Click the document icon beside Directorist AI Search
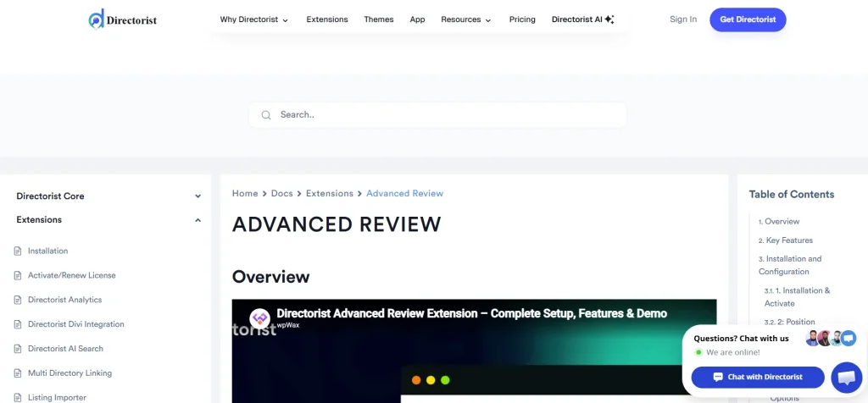 coord(18,348)
